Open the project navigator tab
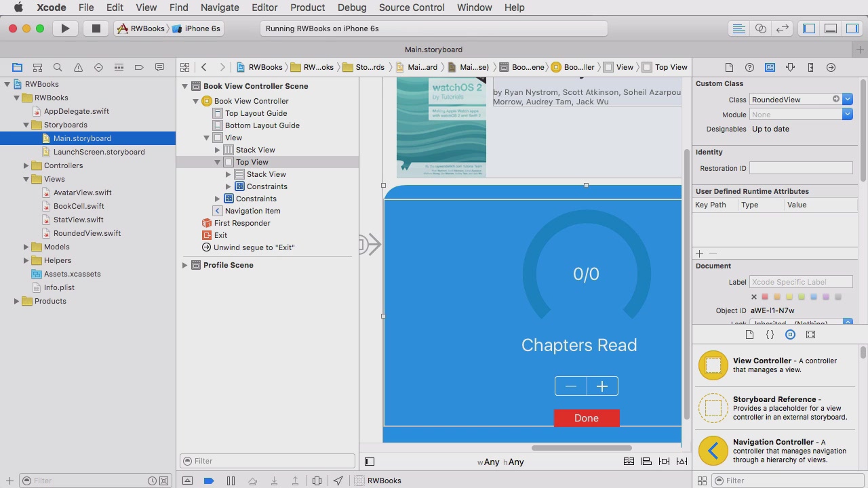 coord(17,67)
